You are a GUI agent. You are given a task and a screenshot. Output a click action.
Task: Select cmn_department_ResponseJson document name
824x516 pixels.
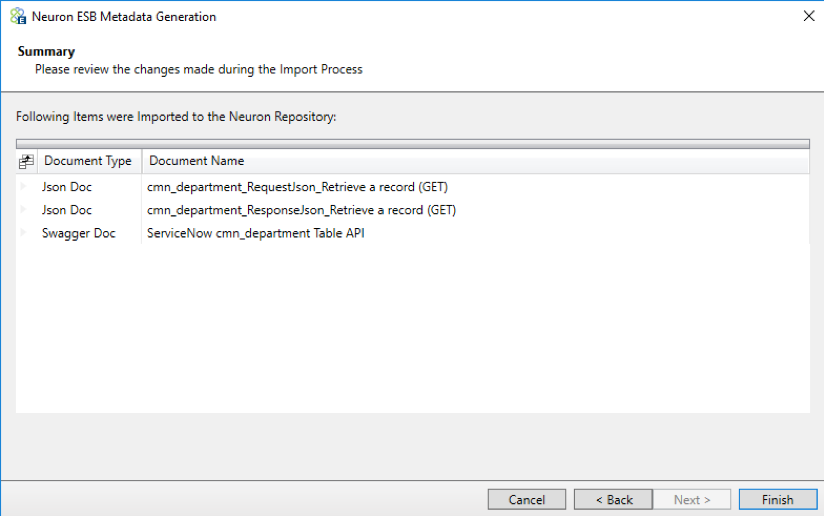click(x=301, y=210)
